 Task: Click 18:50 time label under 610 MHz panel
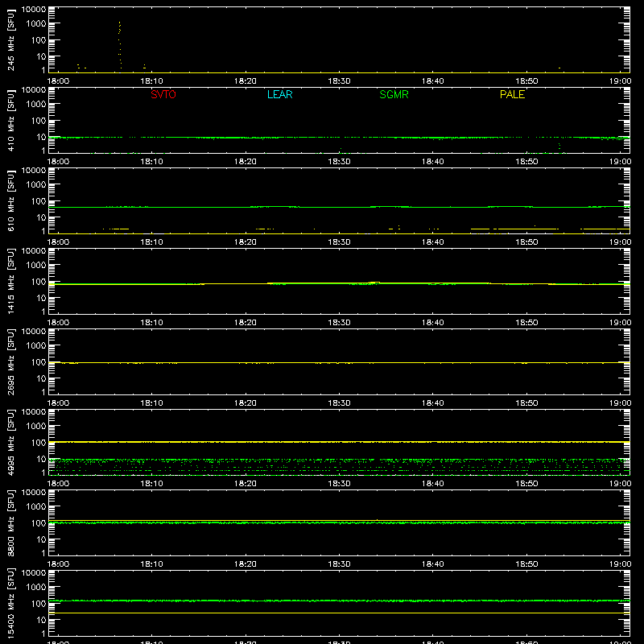526,242
